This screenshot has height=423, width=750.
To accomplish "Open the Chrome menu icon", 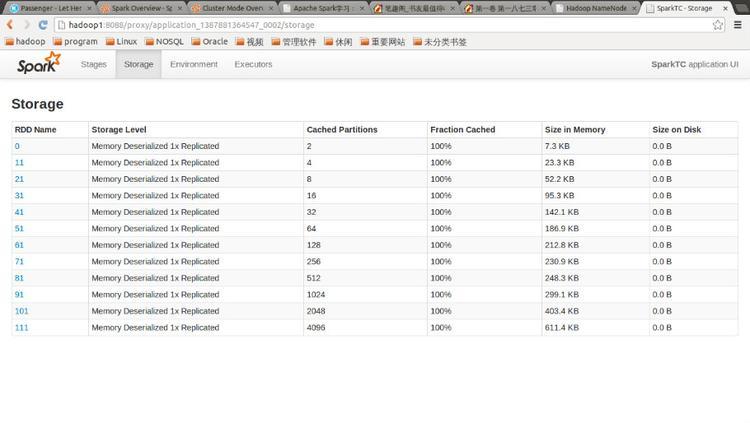I will coord(738,25).
